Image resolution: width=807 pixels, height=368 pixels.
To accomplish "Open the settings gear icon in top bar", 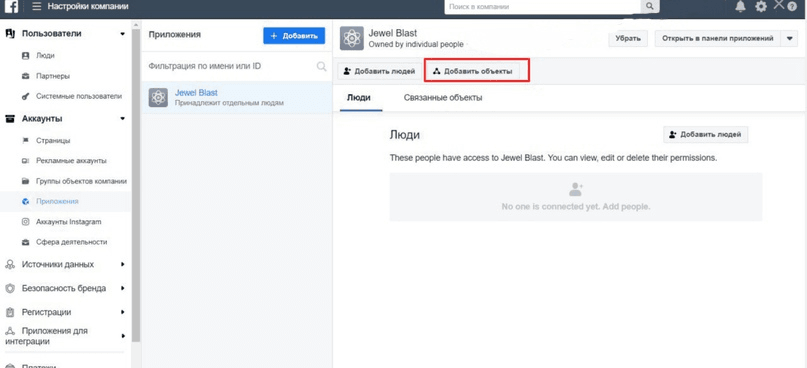I will pyautogui.click(x=761, y=7).
